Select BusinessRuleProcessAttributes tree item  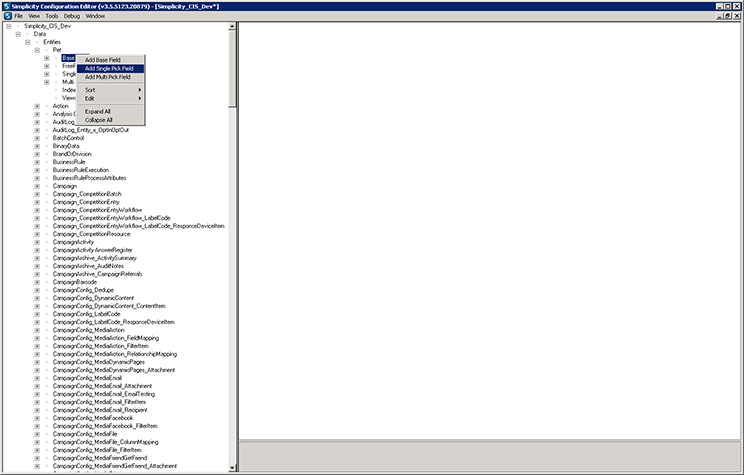coord(89,178)
